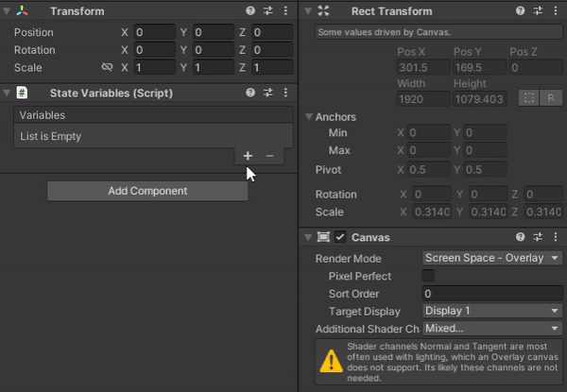The width and height of the screenshot is (567, 392).
Task: Toggle constrained proportions link icon on Scale
Action: click(x=107, y=68)
